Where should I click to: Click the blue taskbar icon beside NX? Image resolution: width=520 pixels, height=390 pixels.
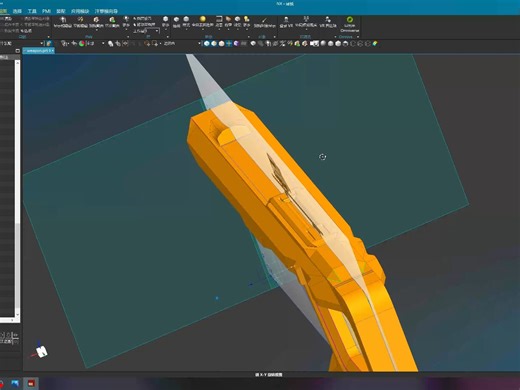15,384
